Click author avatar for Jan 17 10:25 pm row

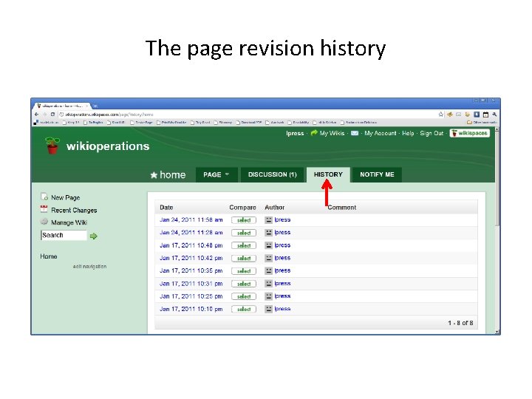(268, 296)
